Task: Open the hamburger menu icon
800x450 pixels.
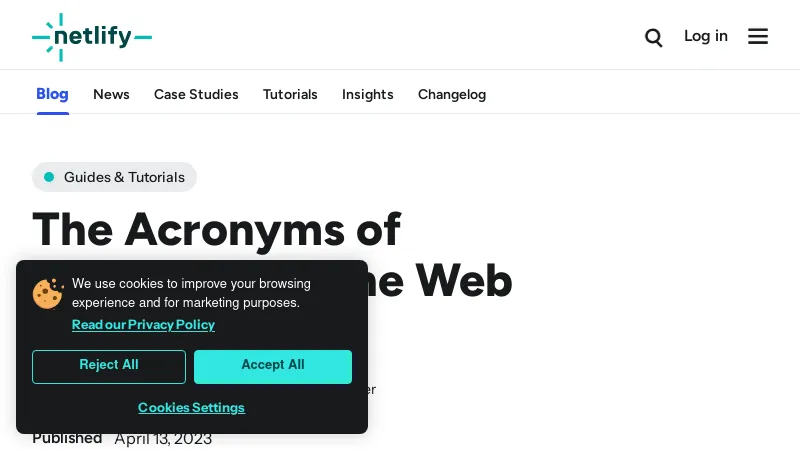Action: click(x=758, y=37)
